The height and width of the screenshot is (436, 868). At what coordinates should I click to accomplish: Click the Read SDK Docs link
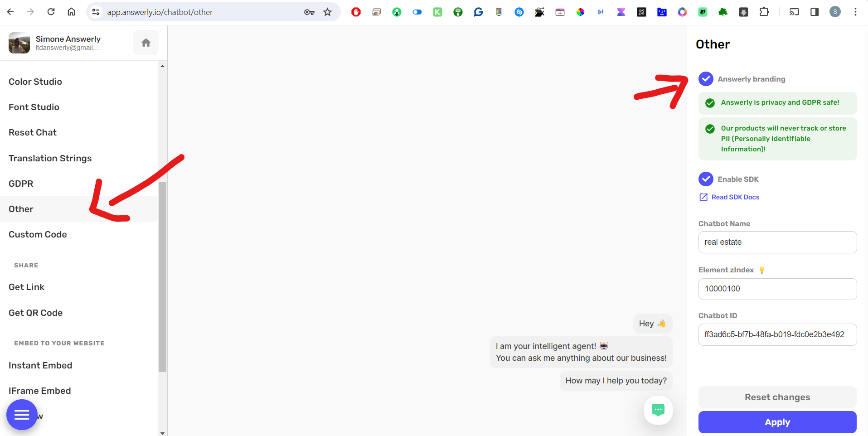pos(735,197)
